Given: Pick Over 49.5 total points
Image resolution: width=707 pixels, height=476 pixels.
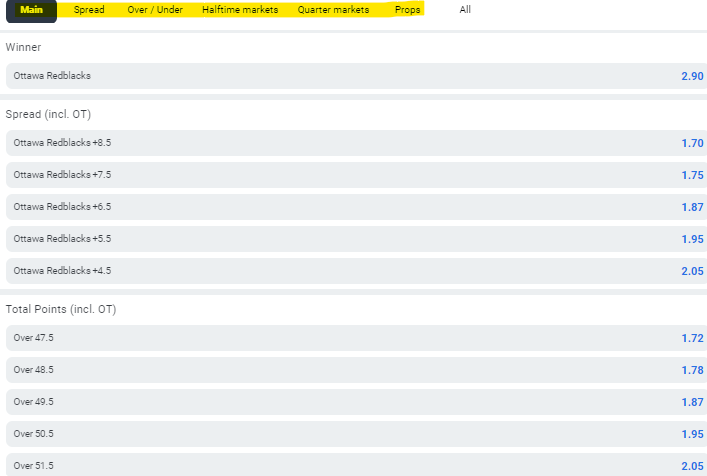Looking at the screenshot, I should [356, 402].
